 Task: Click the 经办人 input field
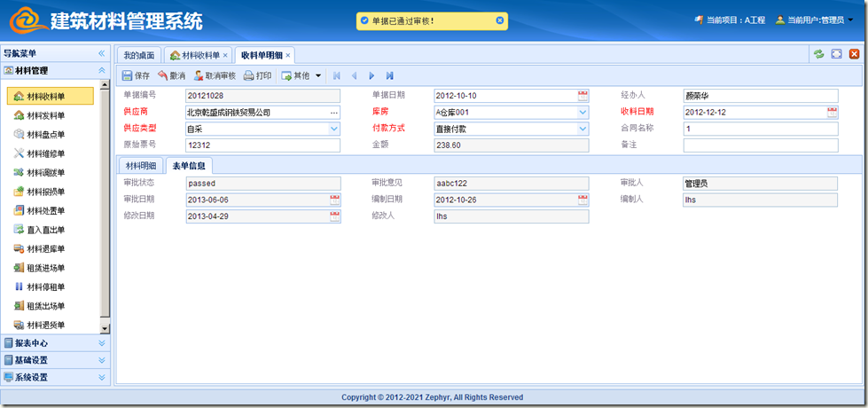(761, 96)
